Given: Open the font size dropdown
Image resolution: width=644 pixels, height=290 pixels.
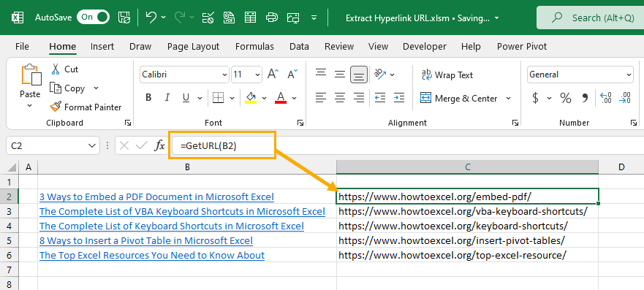Looking at the screenshot, I should [x=257, y=75].
